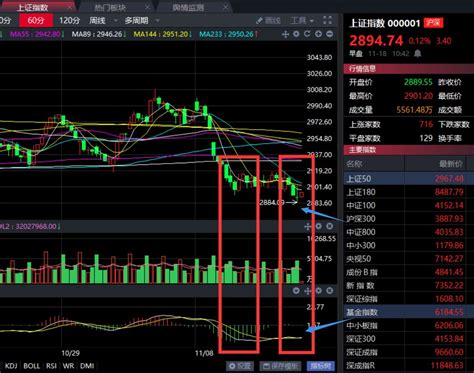Image resolution: width=474 pixels, height=373 pixels.
Task: Select the 中证800 index row
Action: (x=409, y=232)
